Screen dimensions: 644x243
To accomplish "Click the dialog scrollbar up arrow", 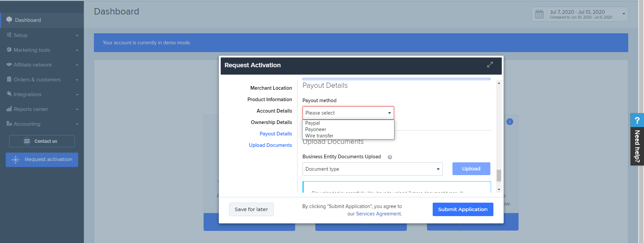I will tap(499, 83).
